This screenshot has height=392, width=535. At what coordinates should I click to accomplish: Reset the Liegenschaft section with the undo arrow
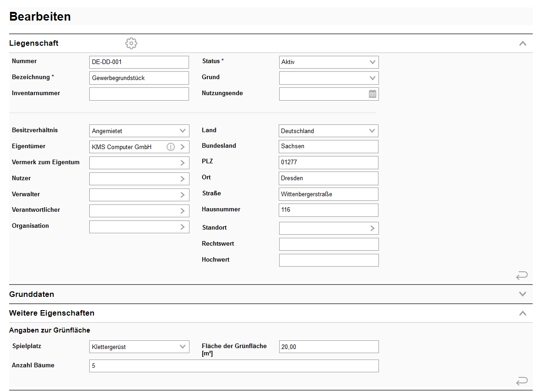click(521, 275)
